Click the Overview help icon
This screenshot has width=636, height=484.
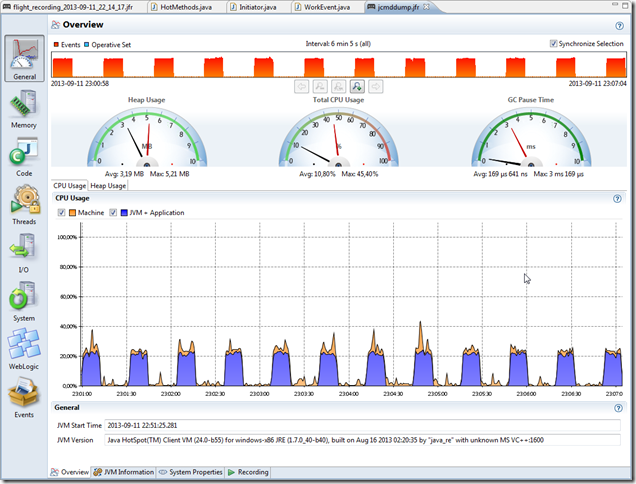pyautogui.click(x=619, y=26)
